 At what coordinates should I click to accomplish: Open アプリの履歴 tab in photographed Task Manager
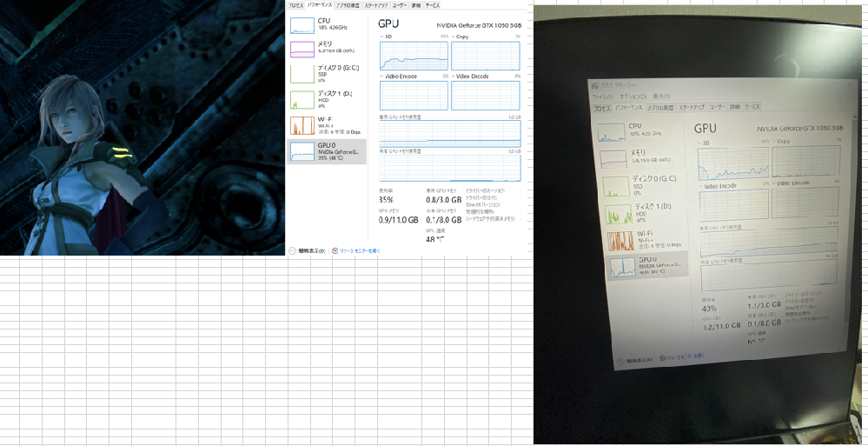click(660, 108)
